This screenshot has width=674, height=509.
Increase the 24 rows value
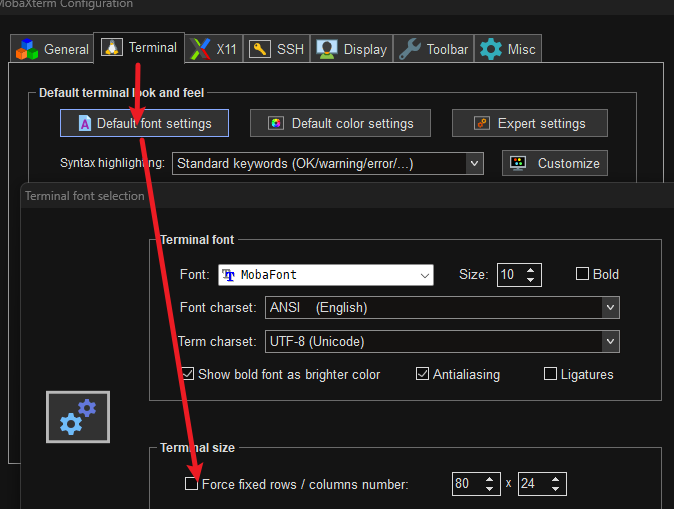pyautogui.click(x=555, y=479)
